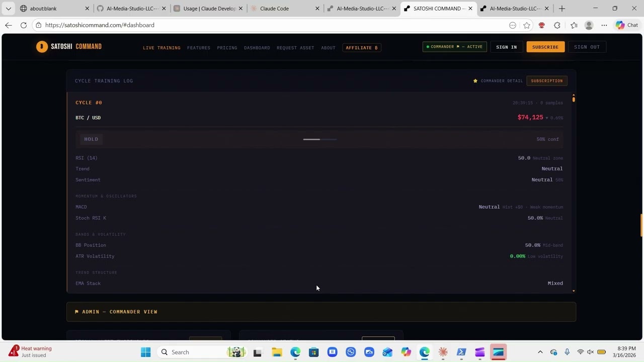Close the Usage Claude Developer tab
The image size is (644, 362).
[240, 9]
